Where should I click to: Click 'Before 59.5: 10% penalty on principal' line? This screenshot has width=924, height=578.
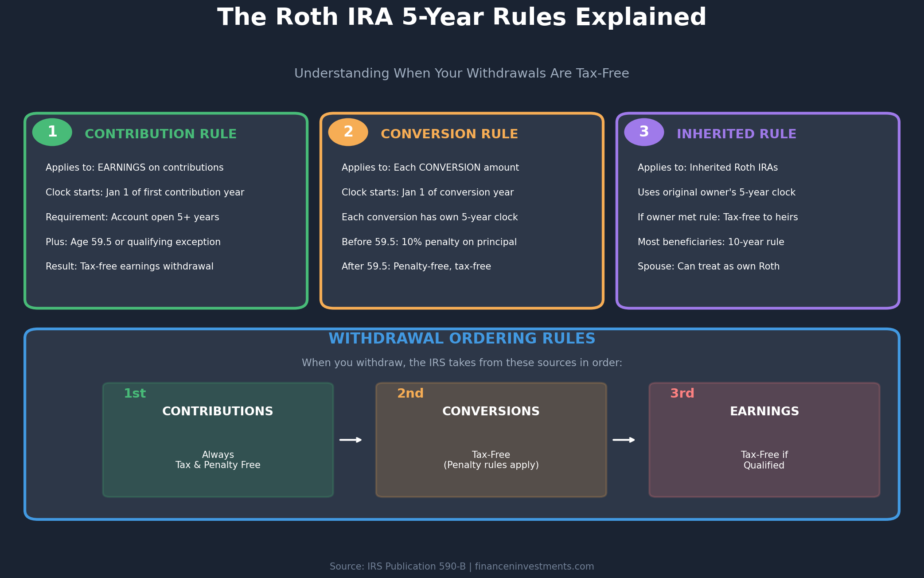coord(429,242)
